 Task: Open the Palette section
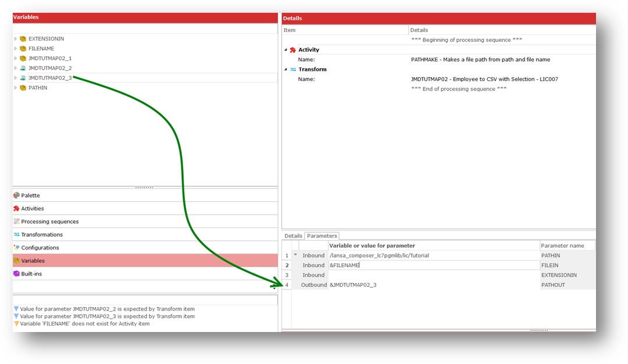[x=145, y=195]
